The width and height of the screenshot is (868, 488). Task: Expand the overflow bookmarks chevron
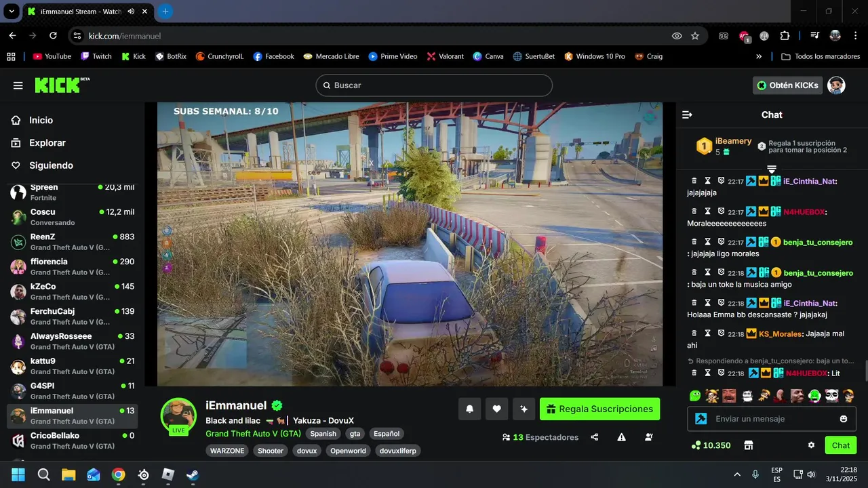pyautogui.click(x=759, y=56)
